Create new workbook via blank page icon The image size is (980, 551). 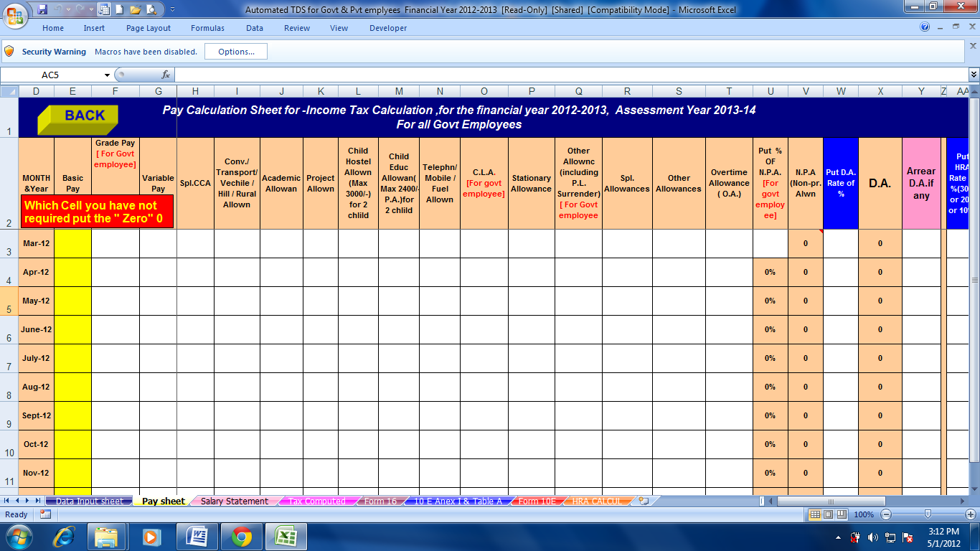[119, 9]
